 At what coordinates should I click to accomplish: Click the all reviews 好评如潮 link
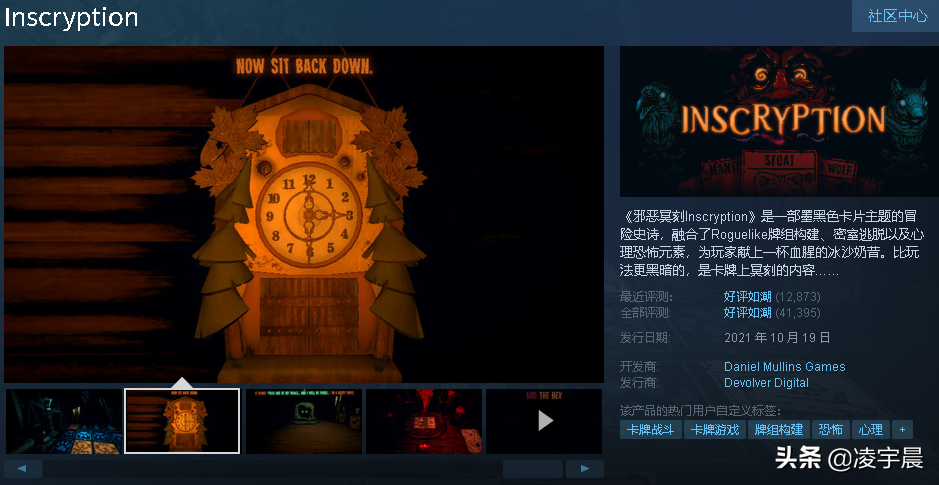pos(747,313)
